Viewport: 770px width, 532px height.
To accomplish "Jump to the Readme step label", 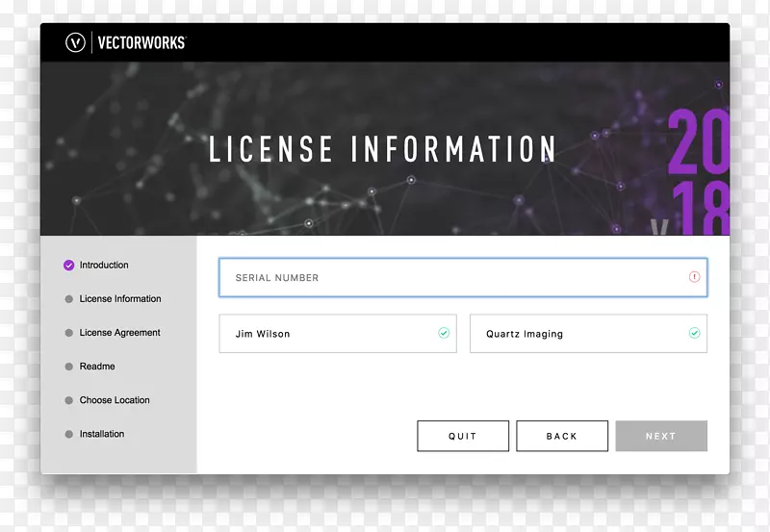I will tap(97, 367).
